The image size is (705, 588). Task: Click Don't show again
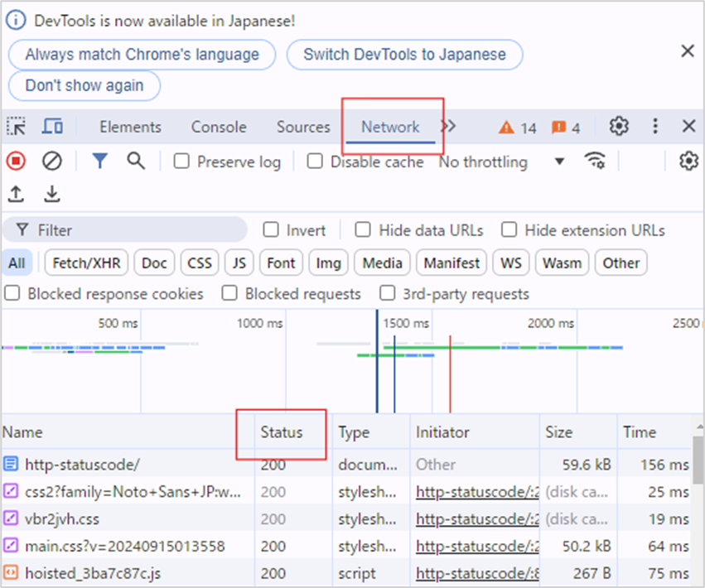click(84, 85)
